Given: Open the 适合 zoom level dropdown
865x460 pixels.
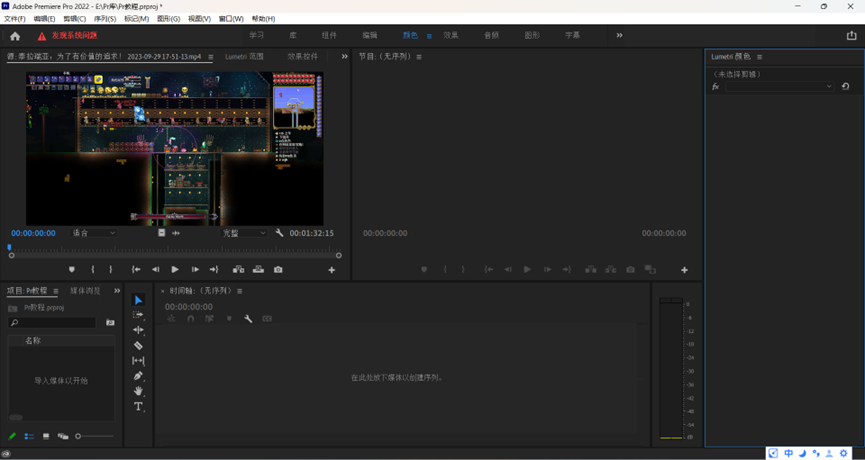Looking at the screenshot, I should (93, 233).
